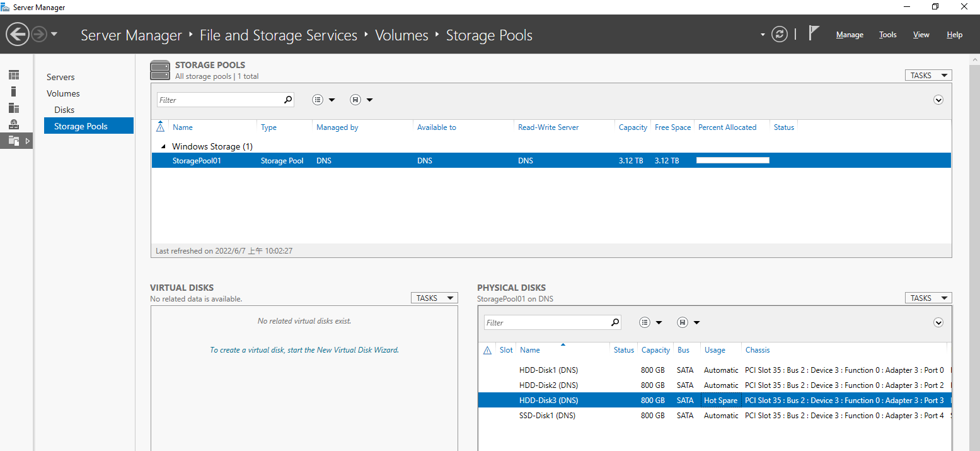Click the Back navigation arrow
Image resolution: width=980 pixels, height=451 pixels.
pos(18,34)
